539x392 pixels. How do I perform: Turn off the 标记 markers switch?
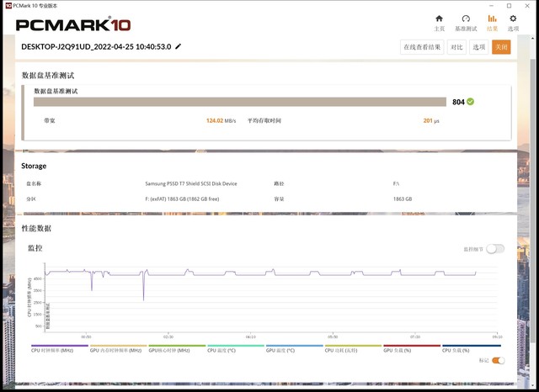(498, 360)
